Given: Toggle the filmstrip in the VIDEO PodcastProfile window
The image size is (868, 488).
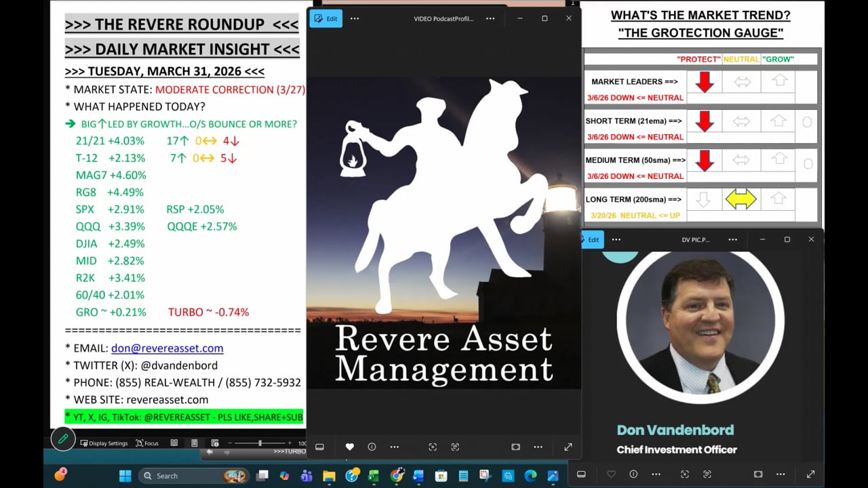Looking at the screenshot, I should point(319,447).
